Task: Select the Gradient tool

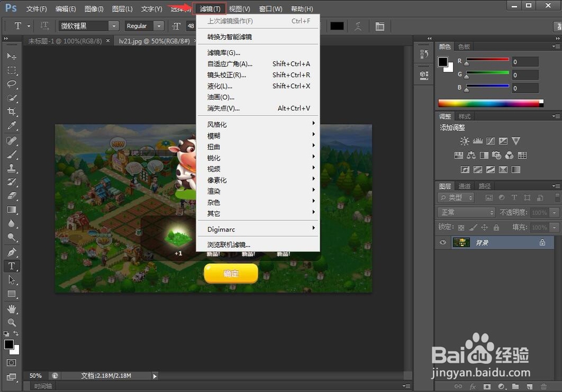Action: (x=11, y=209)
